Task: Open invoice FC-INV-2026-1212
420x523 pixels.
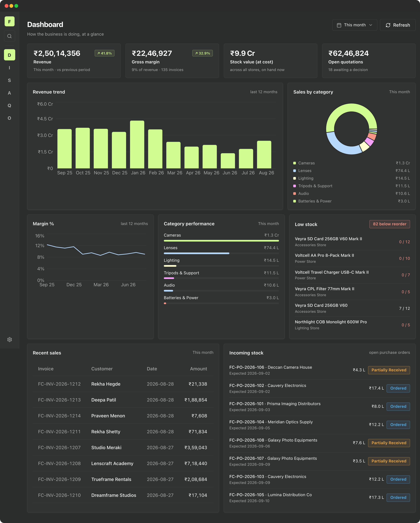Action: tap(59, 384)
